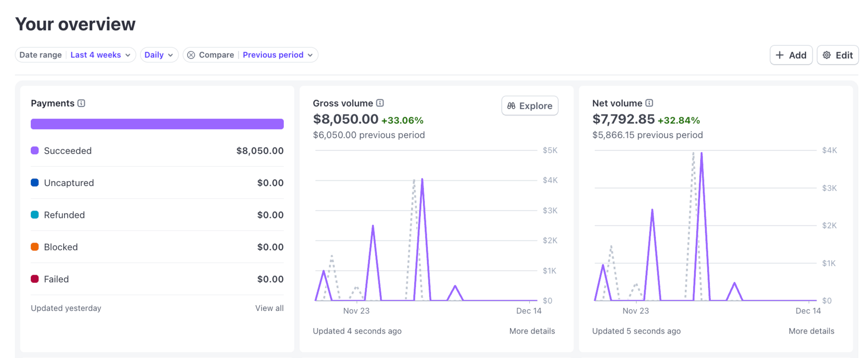Click the red Failed color swatch
868x358 pixels.
tap(35, 279)
